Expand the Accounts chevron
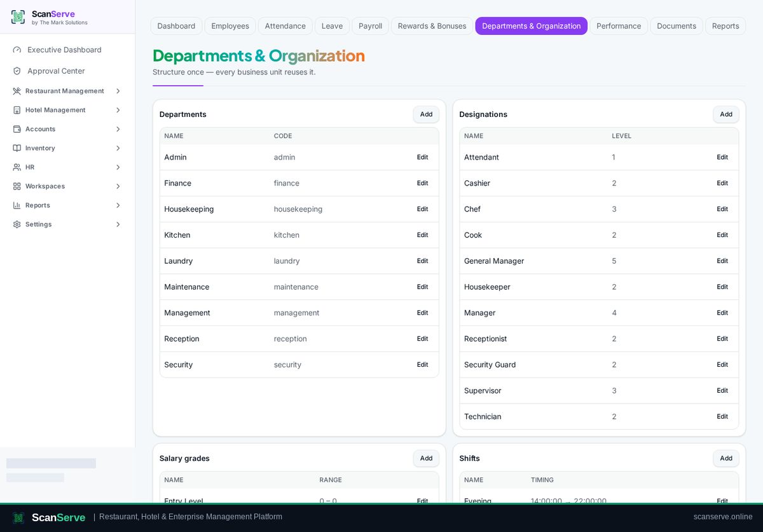This screenshot has width=763, height=532. click(118, 129)
